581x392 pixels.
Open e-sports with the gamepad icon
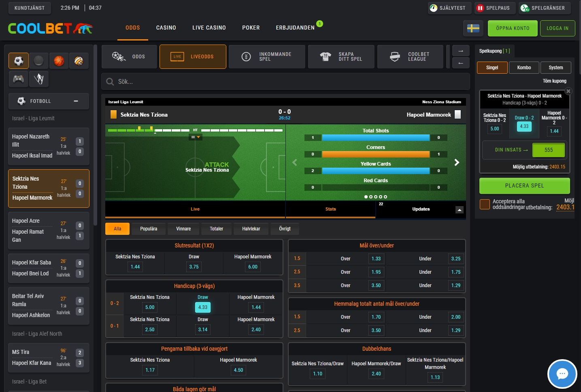pos(18,79)
